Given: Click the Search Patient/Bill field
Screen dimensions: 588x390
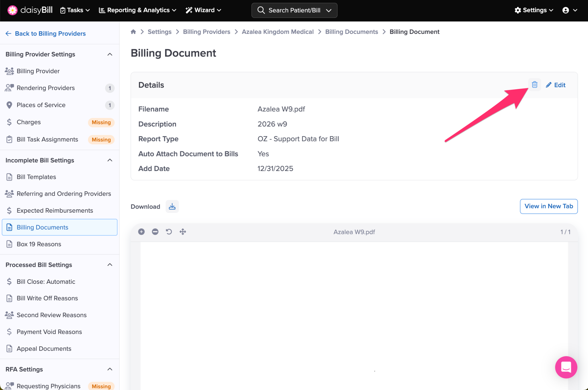Looking at the screenshot, I should [294, 10].
